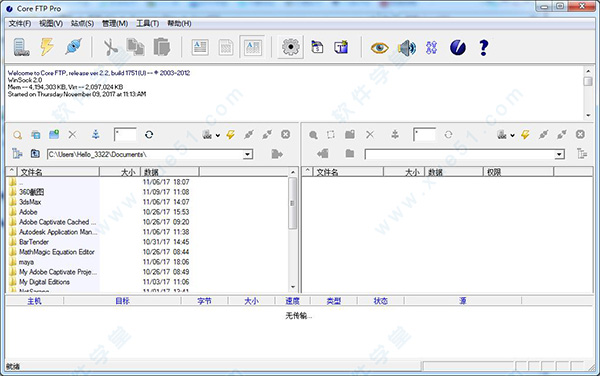Toggle the sound speaker icon
Viewport: 600px width, 376px height.
point(406,48)
